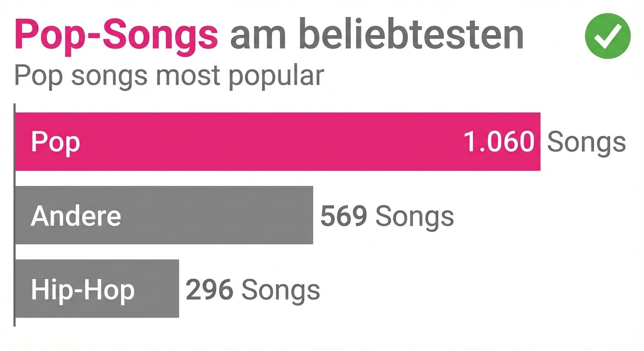Image resolution: width=644 pixels, height=351 pixels.
Task: Click the "Pop" label inside the pink bar
Action: point(55,142)
